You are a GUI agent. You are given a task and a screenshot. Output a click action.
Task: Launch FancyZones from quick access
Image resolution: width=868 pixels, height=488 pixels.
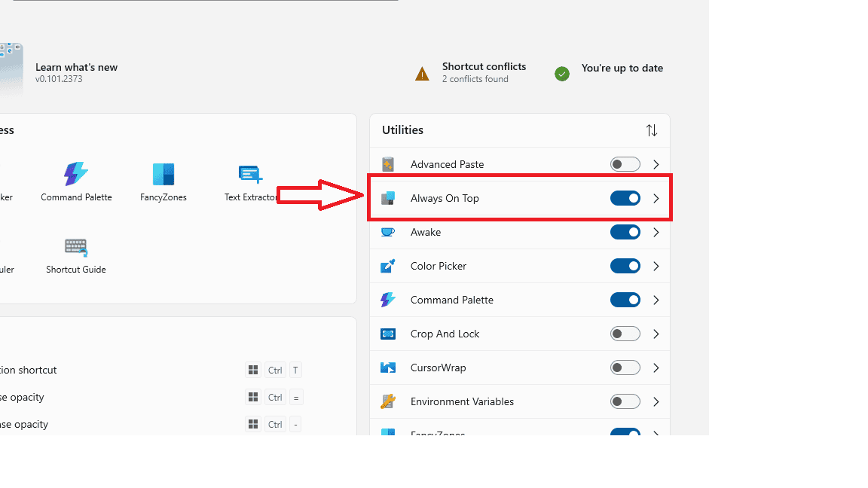(164, 174)
